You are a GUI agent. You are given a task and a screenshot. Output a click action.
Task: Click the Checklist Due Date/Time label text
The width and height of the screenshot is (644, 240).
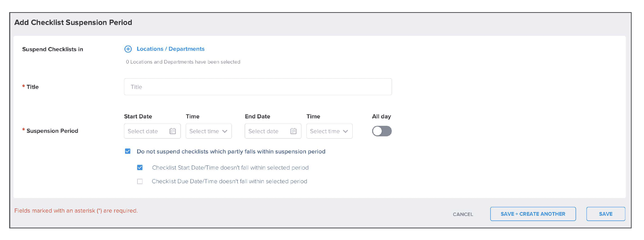229,181
